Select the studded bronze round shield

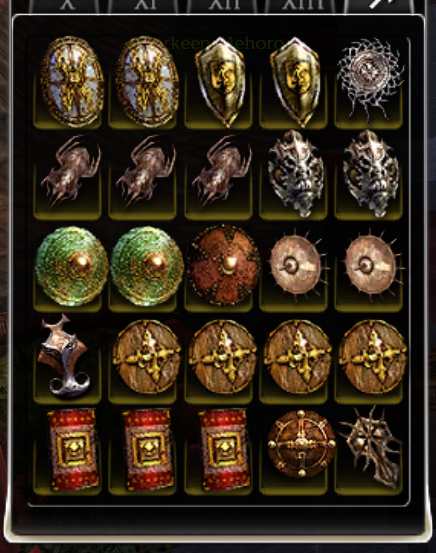301,444
